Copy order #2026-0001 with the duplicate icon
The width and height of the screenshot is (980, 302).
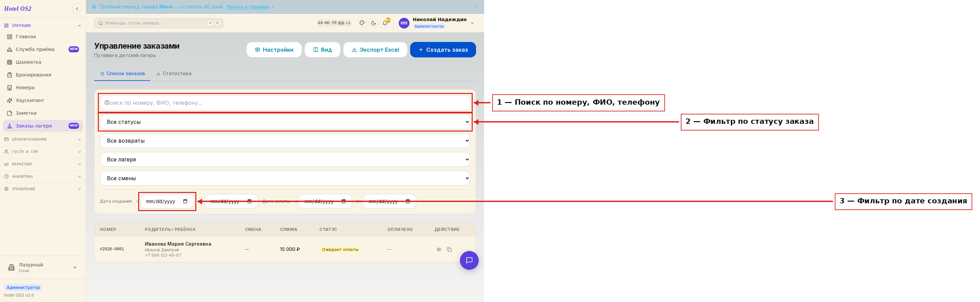[449, 250]
